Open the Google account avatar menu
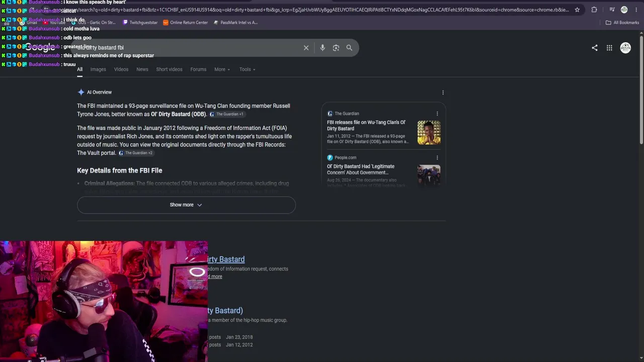The image size is (644, 362). [625, 48]
